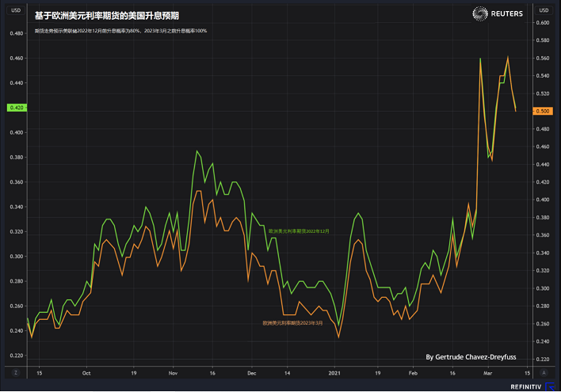Click the green December 2022 futures series label
The image size is (561, 392).
tap(300, 231)
